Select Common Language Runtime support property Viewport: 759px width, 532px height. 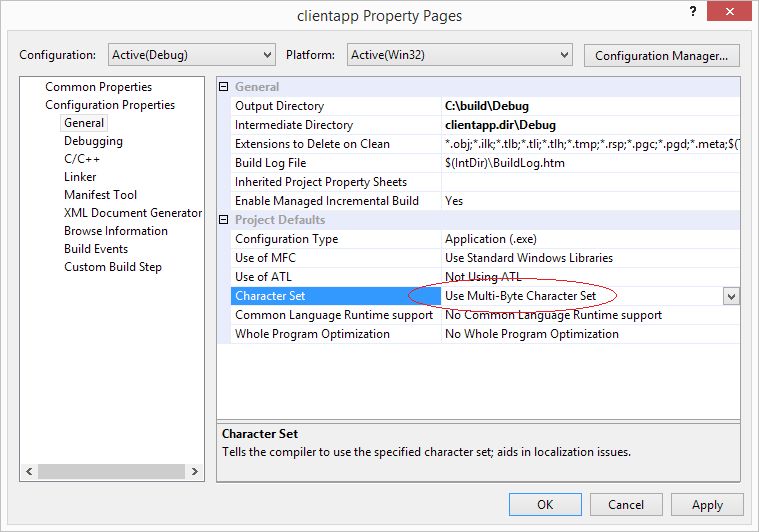coord(336,315)
